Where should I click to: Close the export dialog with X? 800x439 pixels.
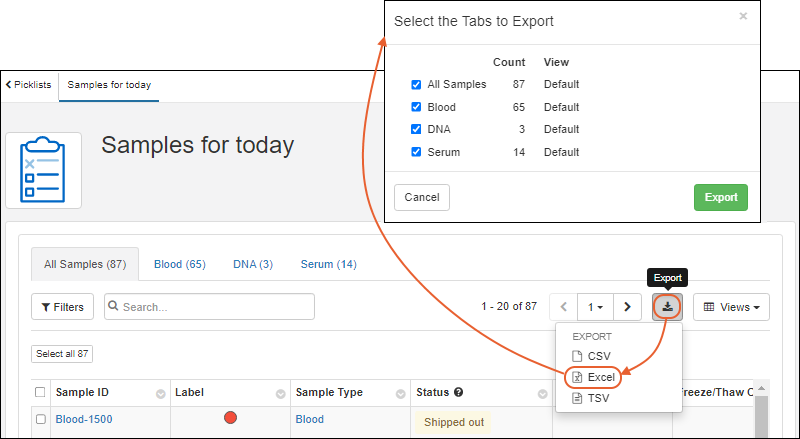pyautogui.click(x=742, y=16)
